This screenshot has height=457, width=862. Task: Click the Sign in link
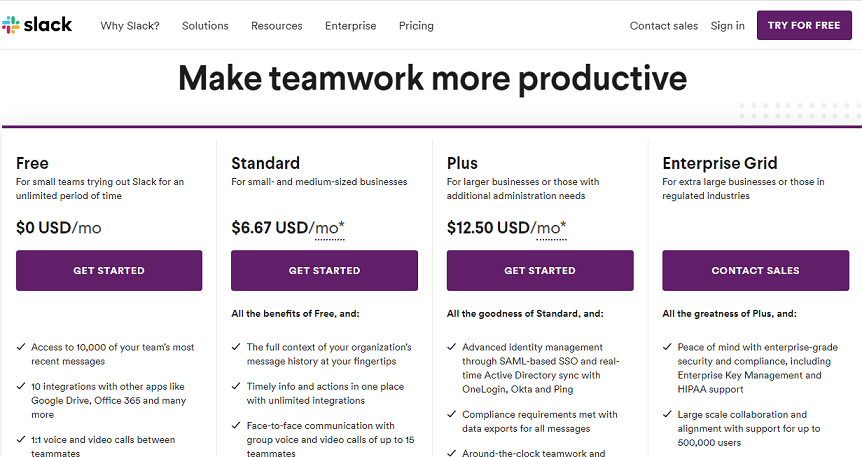727,26
